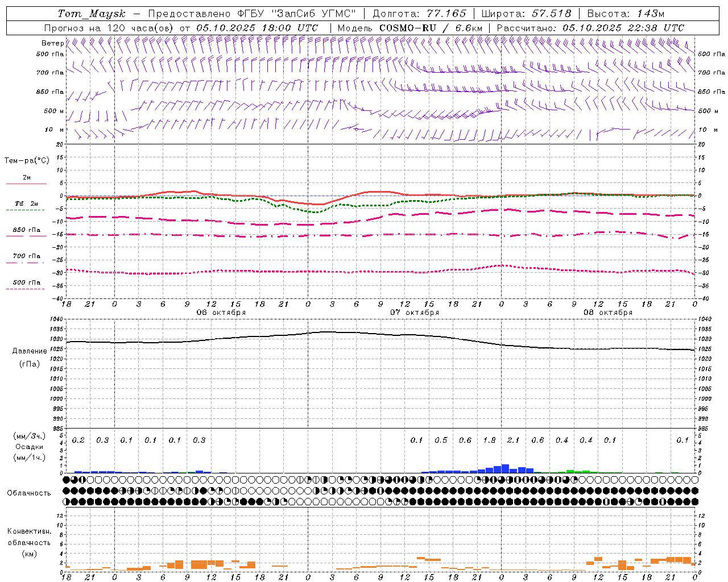This screenshot has width=728, height=582.
Task: Click the 0.5 precipitation total
Action: 441,440
